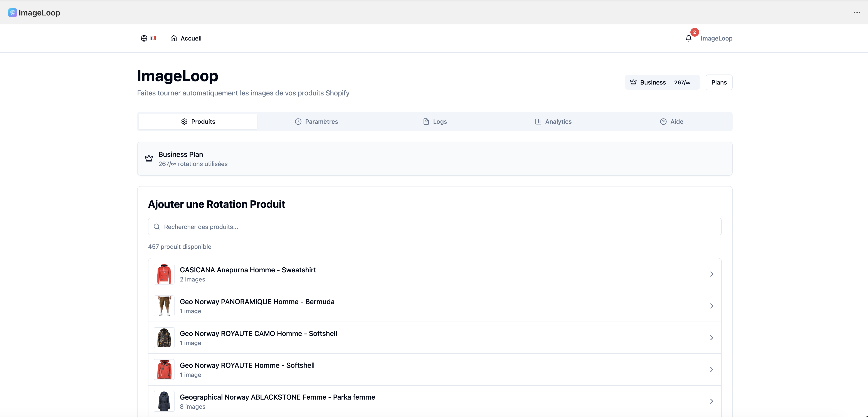This screenshot has width=868, height=417.
Task: Select 'GASICANA Anapurna Homme - Sweatshirt' product name
Action: pyautogui.click(x=248, y=270)
